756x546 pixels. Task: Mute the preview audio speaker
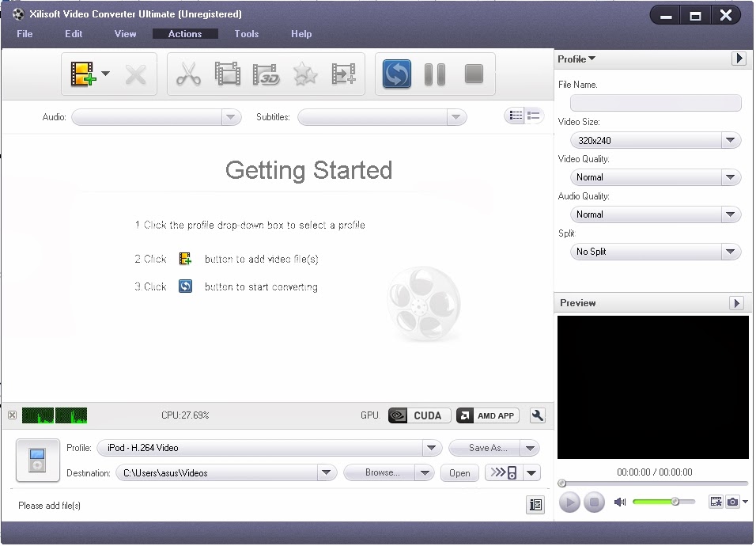point(620,502)
